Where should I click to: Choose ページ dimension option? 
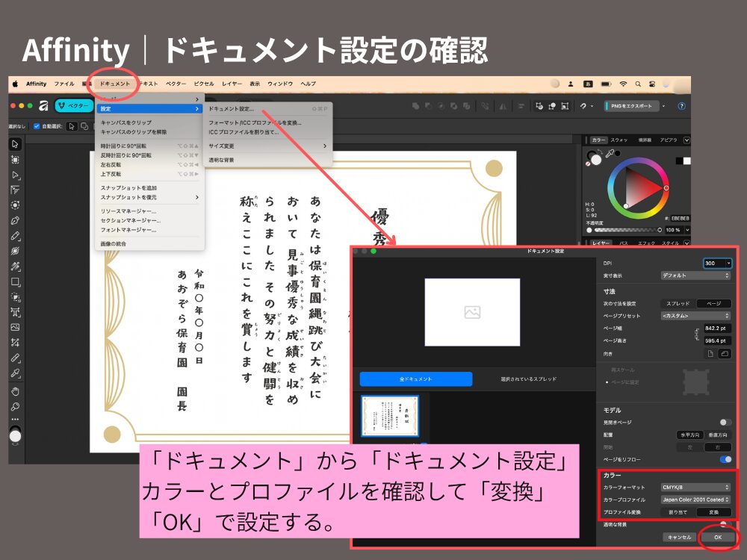[x=713, y=303]
